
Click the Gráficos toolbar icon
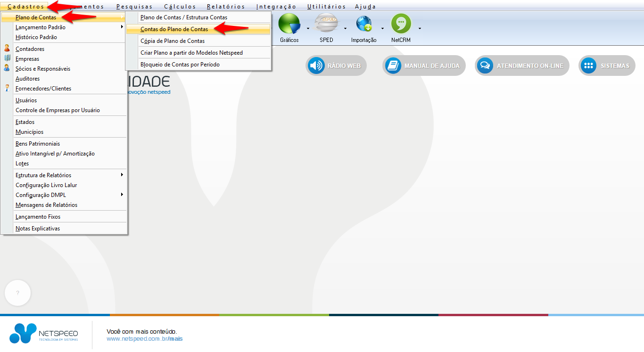289,24
